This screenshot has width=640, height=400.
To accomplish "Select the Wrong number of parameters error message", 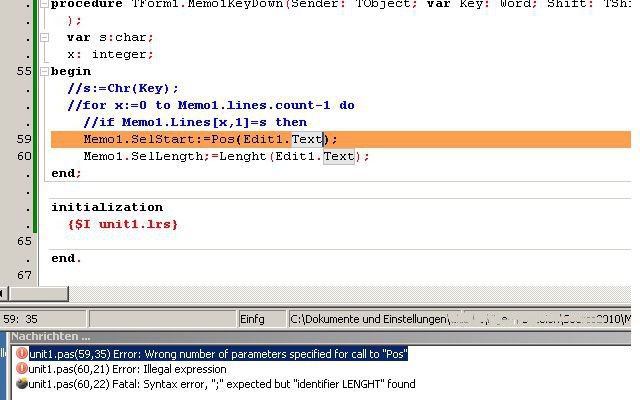I will click(x=218, y=354).
